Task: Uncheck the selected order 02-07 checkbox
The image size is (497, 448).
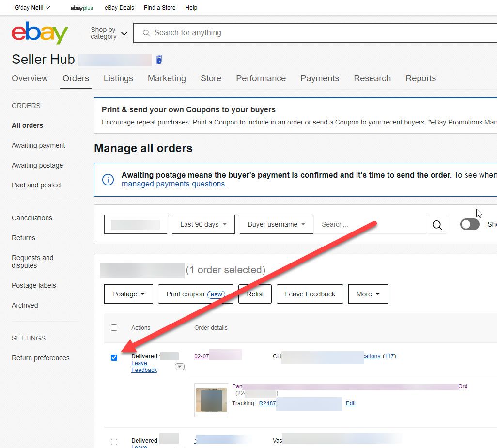Action: [x=114, y=358]
